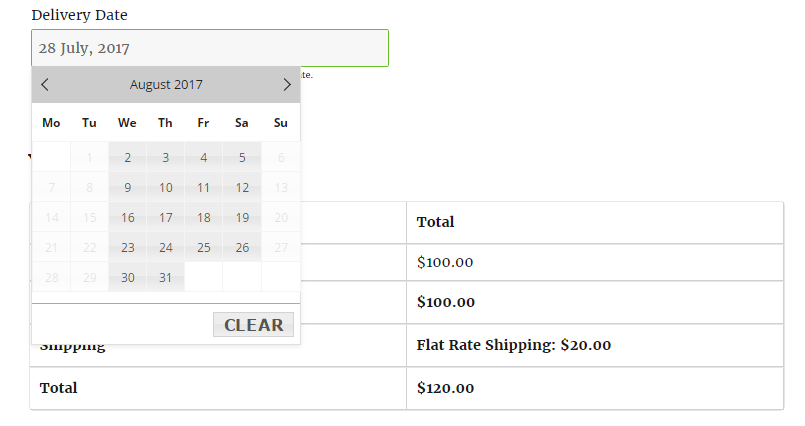
Task: Choose August 9 in the datepicker
Action: point(127,187)
